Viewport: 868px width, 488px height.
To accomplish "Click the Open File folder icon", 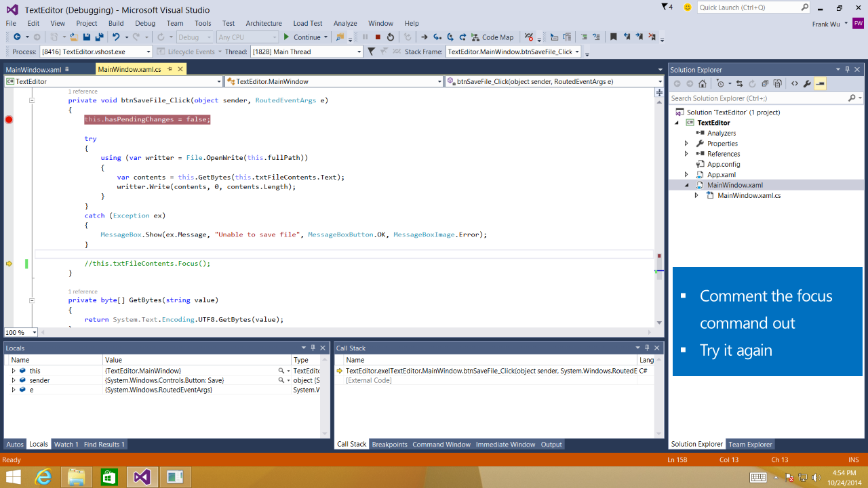I will coord(73,37).
